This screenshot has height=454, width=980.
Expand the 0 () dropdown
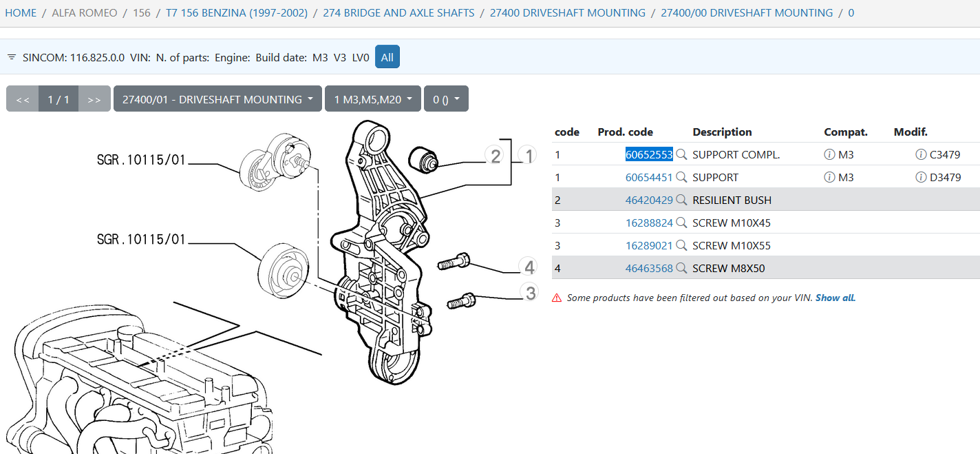coord(446,99)
